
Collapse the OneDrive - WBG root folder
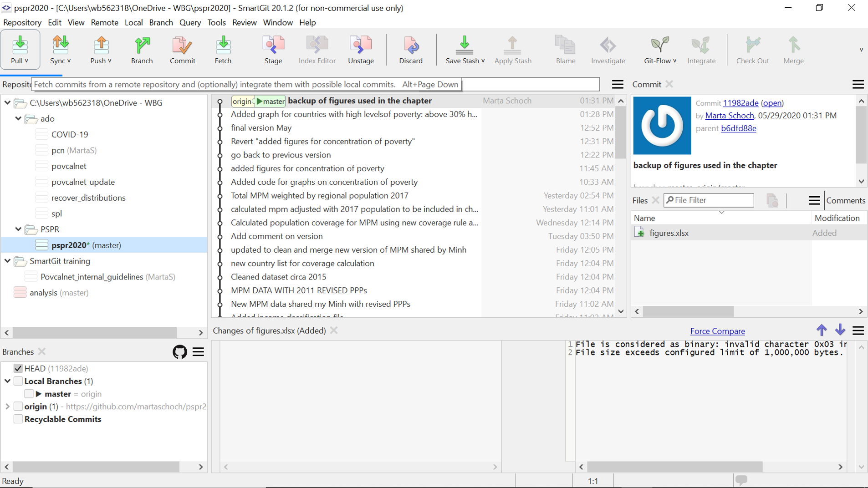8,103
